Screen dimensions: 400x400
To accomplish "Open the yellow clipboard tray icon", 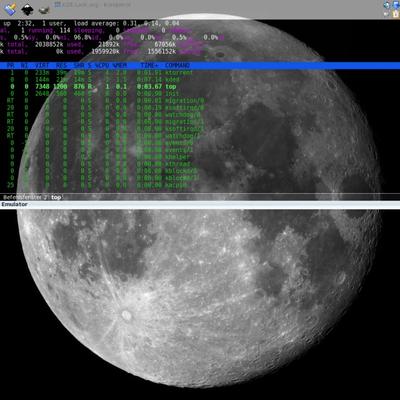I will tap(396, 14).
